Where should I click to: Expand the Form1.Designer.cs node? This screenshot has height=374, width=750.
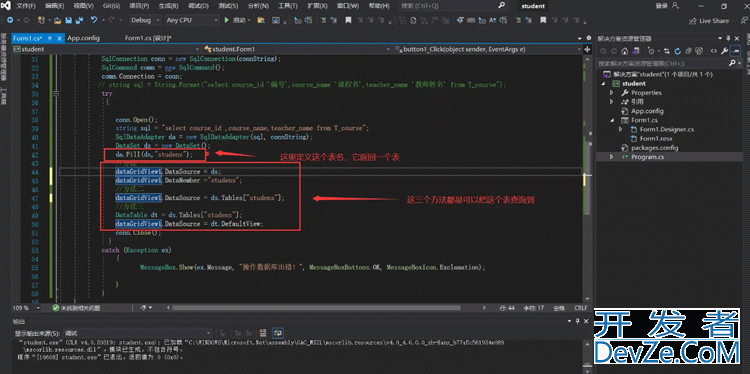pos(621,129)
